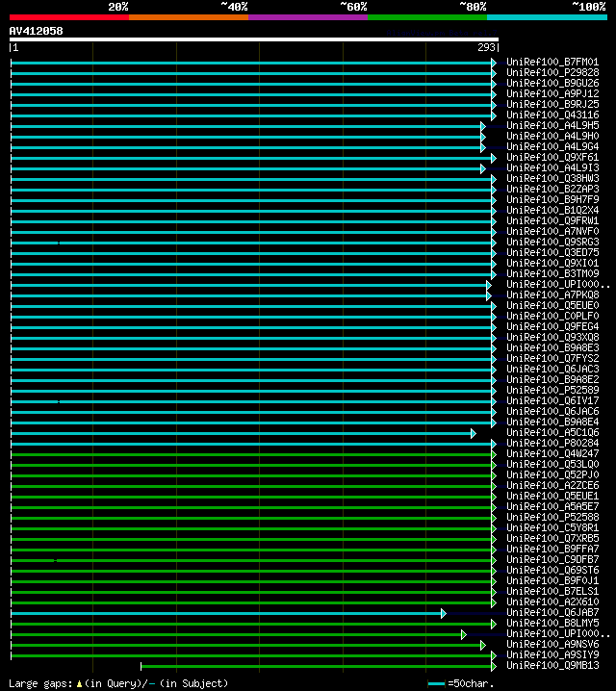Click the cyan ~100% identity legend segment

(548, 17)
